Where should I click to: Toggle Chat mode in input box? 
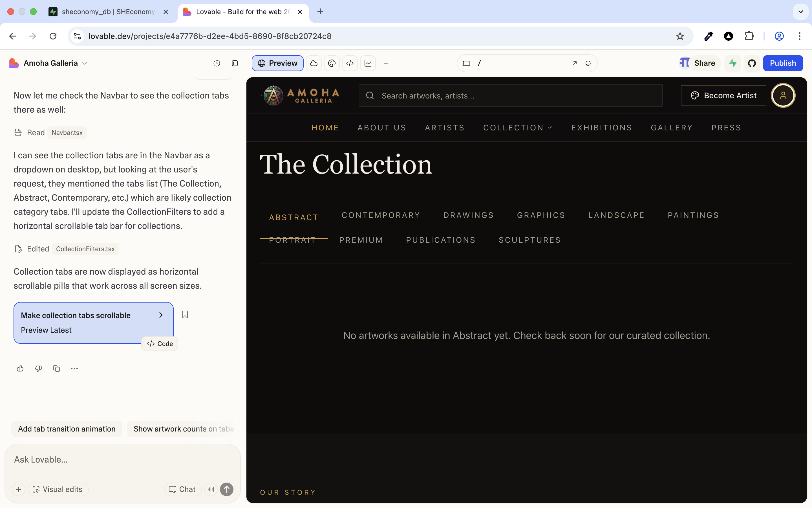tap(182, 489)
